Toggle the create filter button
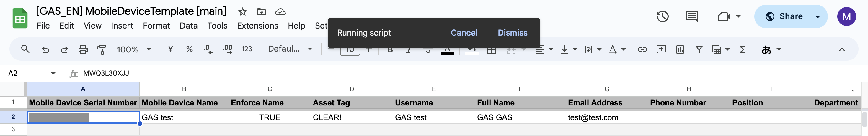The height and width of the screenshot is (136, 868). [x=699, y=50]
